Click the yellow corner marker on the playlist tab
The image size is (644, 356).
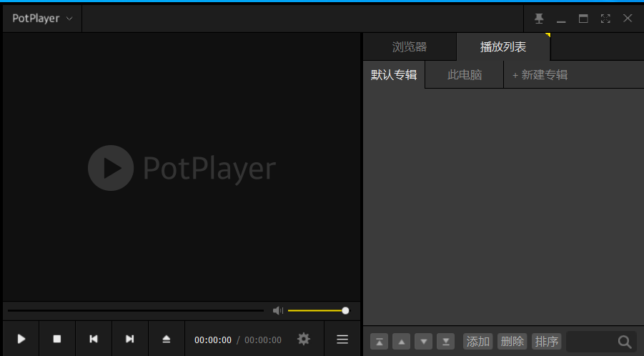point(548,35)
